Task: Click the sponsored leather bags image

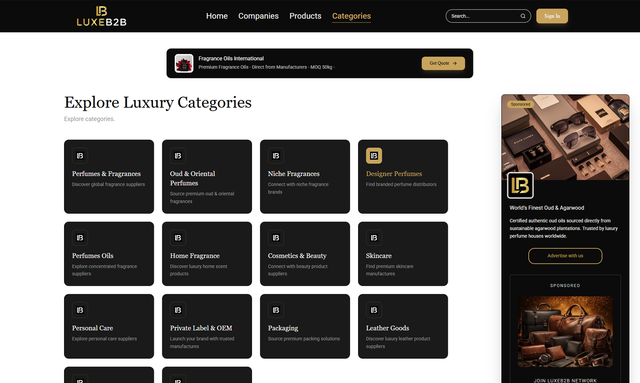Action: pos(565,332)
